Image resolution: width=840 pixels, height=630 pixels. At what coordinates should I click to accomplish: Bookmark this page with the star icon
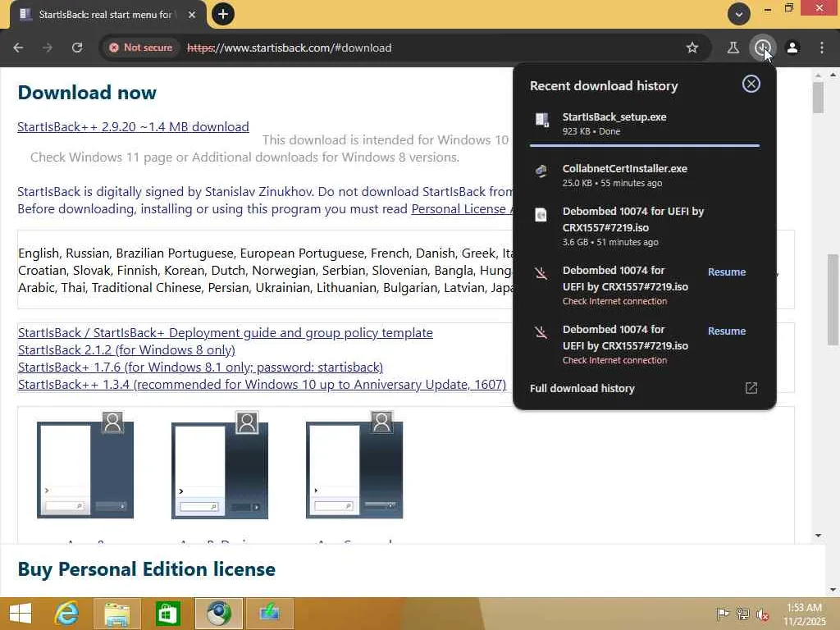(x=692, y=48)
